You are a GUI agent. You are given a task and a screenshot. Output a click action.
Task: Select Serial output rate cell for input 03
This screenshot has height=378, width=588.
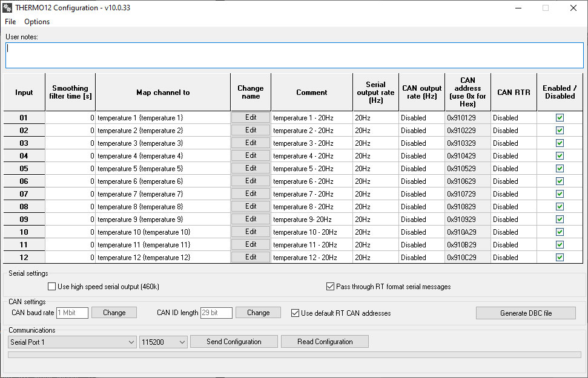pos(375,143)
